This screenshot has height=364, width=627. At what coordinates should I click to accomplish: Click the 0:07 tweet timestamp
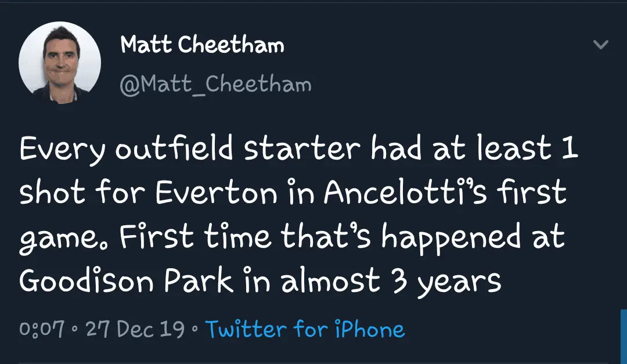coord(41,330)
